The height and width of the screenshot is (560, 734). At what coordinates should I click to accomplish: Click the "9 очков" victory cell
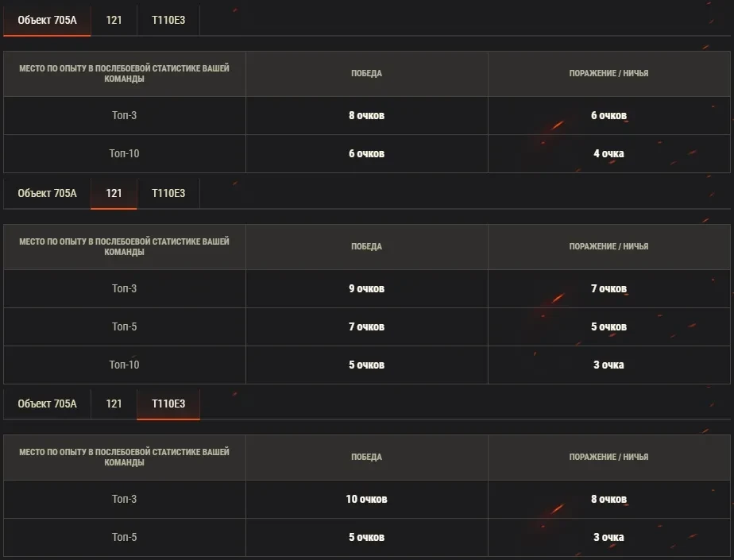point(366,288)
